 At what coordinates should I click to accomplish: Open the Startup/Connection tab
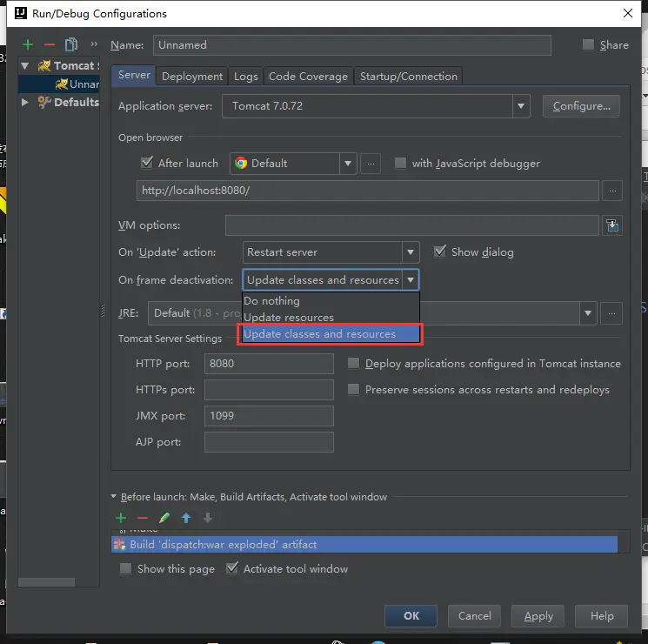pyautogui.click(x=409, y=76)
